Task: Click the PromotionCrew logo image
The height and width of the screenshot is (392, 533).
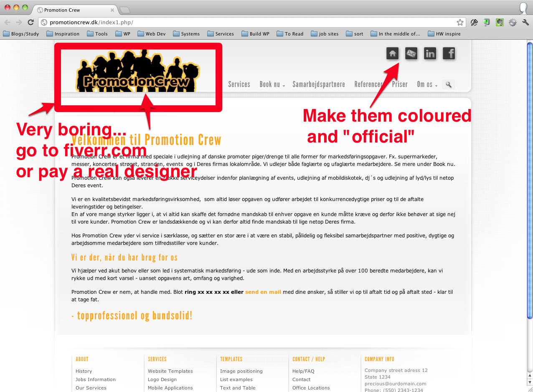Action: tap(138, 71)
